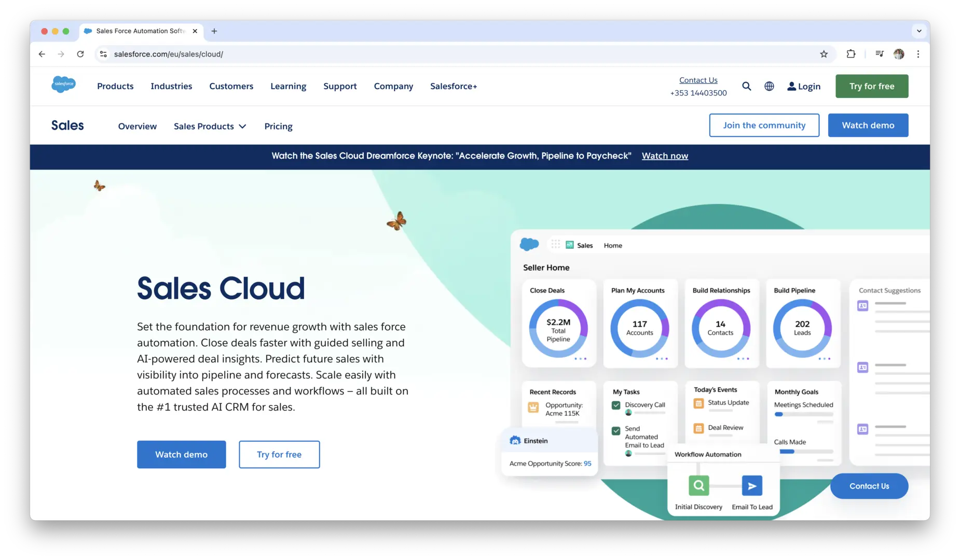Screen dimensions: 960x560
Task: Click the green Try for free button
Action: coord(872,86)
